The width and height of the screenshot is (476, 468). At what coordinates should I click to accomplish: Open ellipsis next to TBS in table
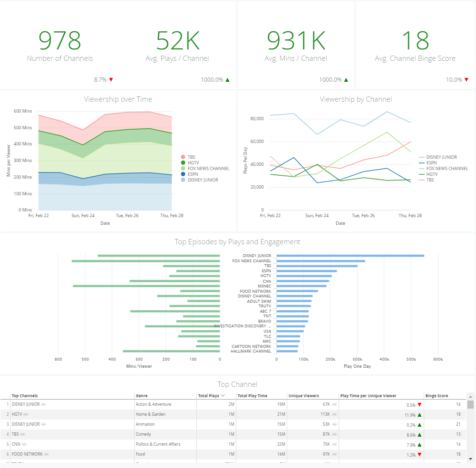[x=22, y=434]
